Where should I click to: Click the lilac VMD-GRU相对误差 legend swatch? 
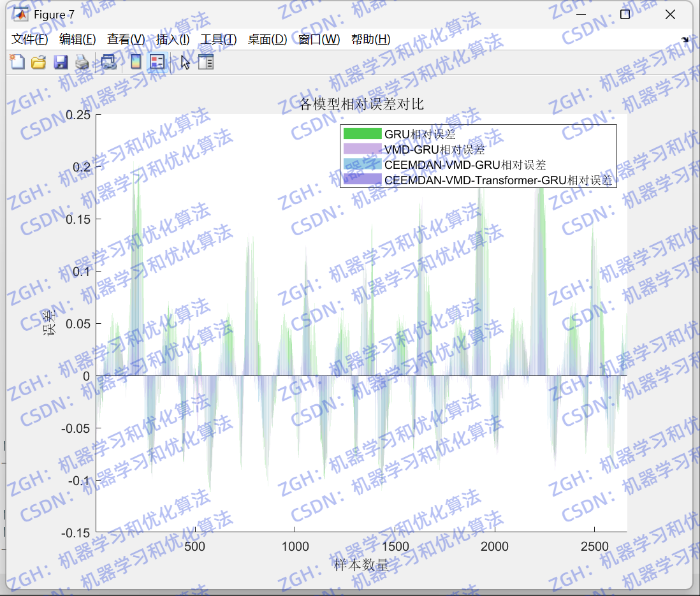[363, 149]
